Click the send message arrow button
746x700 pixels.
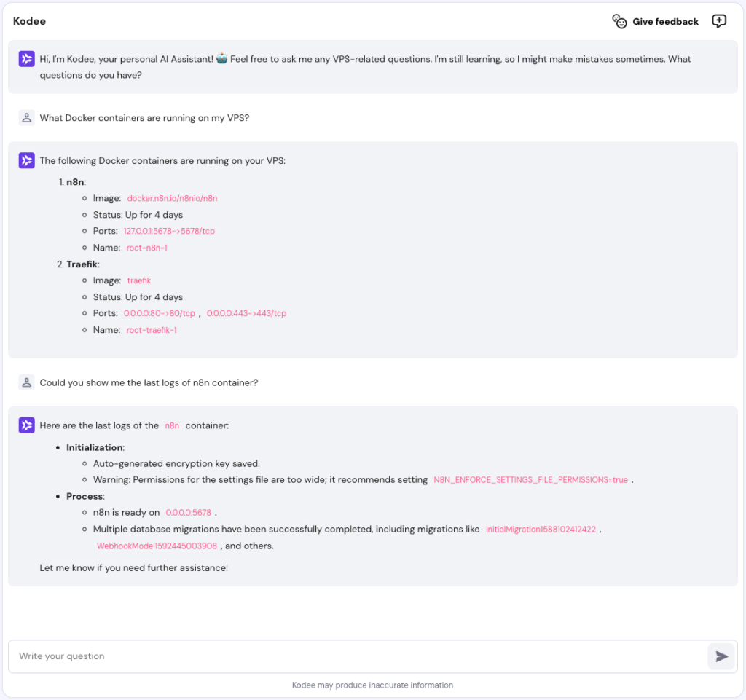pyautogui.click(x=721, y=656)
